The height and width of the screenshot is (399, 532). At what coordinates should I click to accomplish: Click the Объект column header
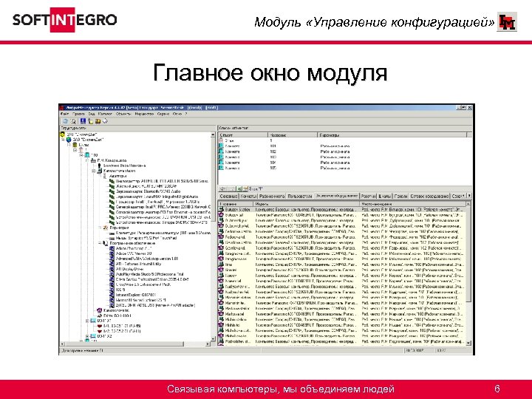(243, 135)
